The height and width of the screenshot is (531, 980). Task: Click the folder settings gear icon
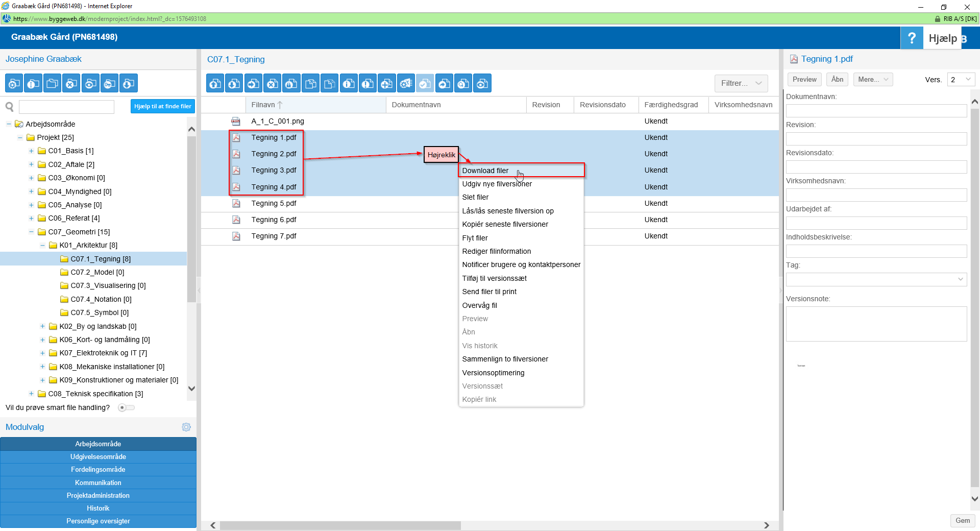[14, 84]
